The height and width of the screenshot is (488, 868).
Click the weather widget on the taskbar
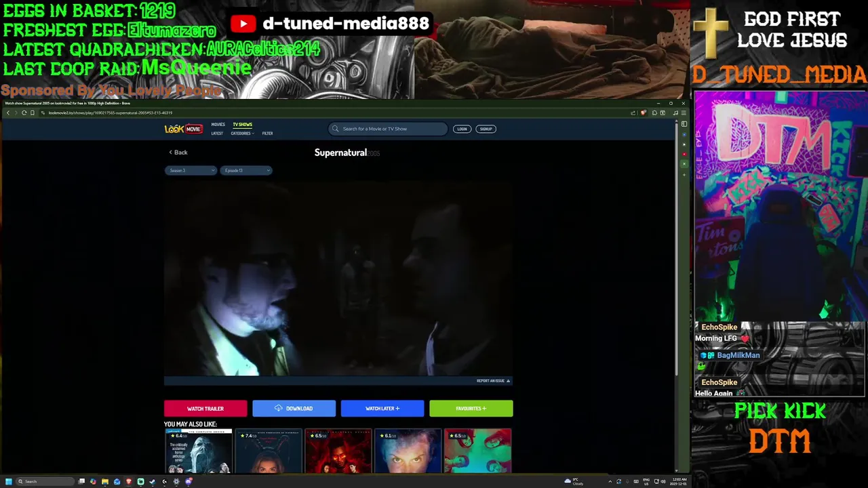[x=574, y=481]
